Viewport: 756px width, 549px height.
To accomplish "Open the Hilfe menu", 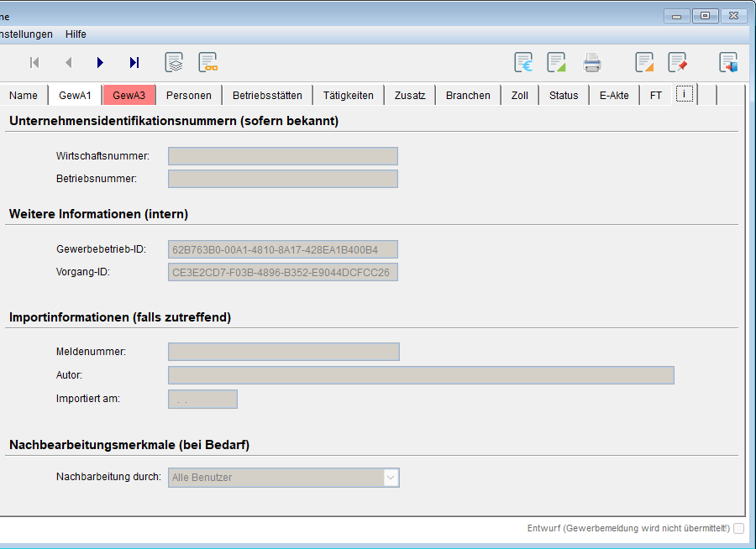I will click(76, 34).
